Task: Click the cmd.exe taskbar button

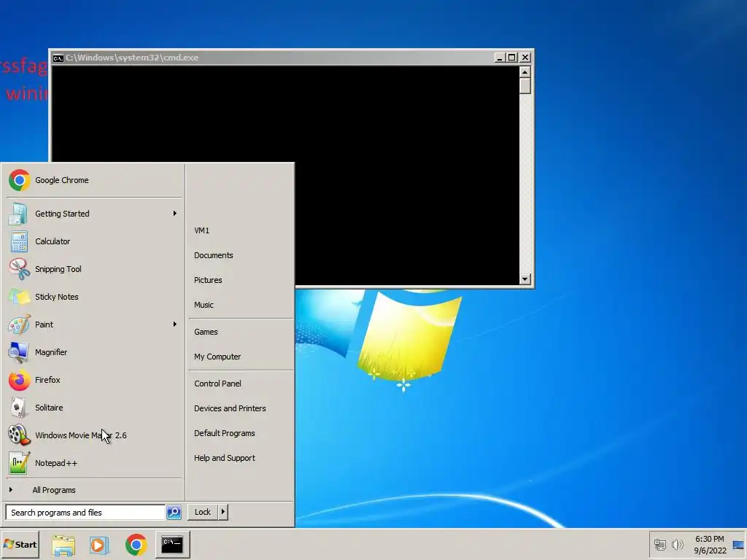Action: (x=172, y=544)
